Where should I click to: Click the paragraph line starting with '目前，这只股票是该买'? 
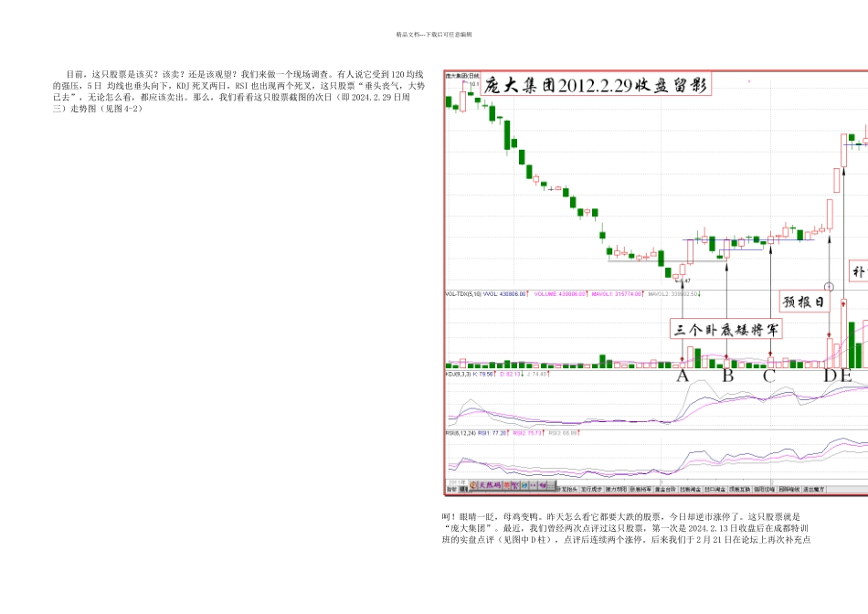click(245, 74)
